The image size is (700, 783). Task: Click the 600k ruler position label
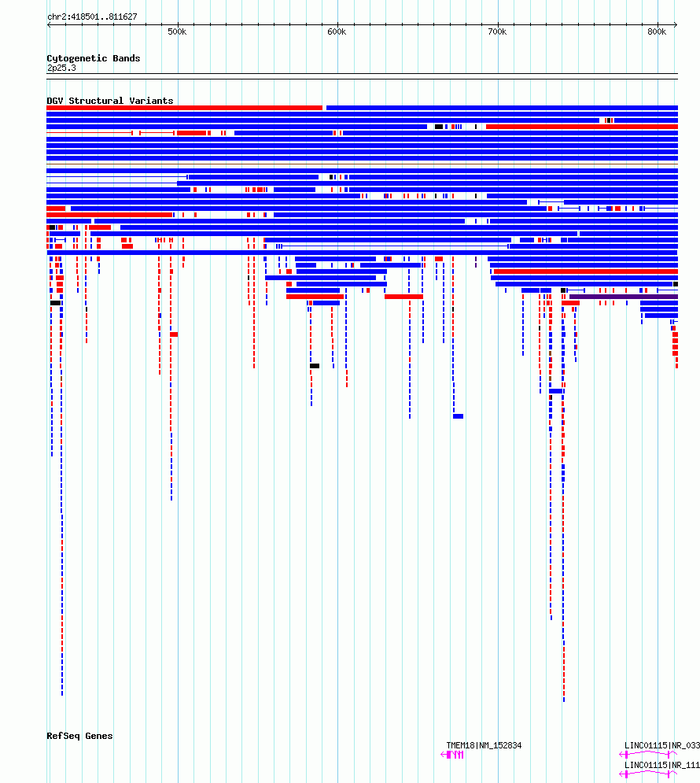337,32
